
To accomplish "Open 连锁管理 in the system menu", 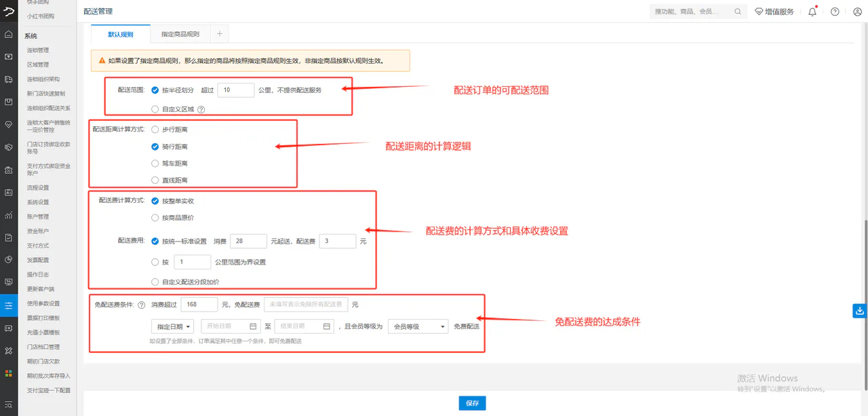I will pos(38,50).
